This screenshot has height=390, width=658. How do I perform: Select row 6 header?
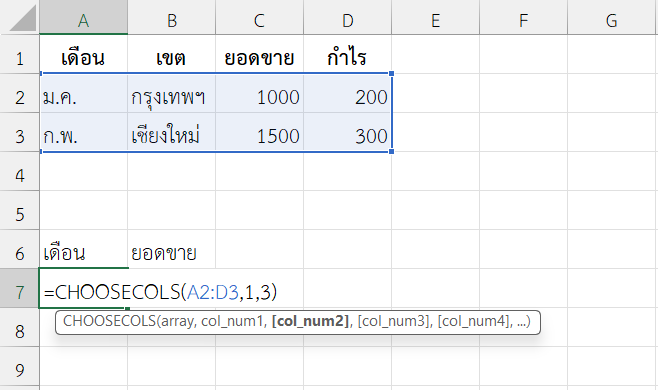click(20, 249)
